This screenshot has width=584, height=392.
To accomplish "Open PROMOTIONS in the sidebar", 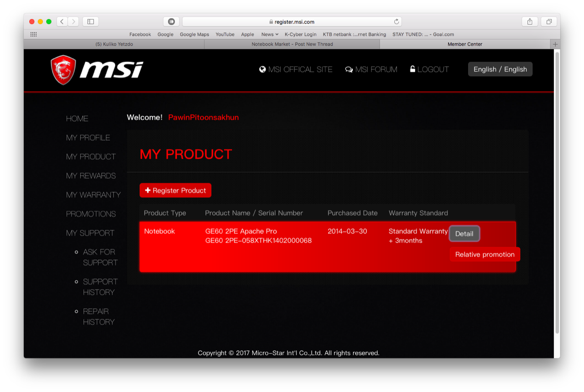I will [x=91, y=214].
